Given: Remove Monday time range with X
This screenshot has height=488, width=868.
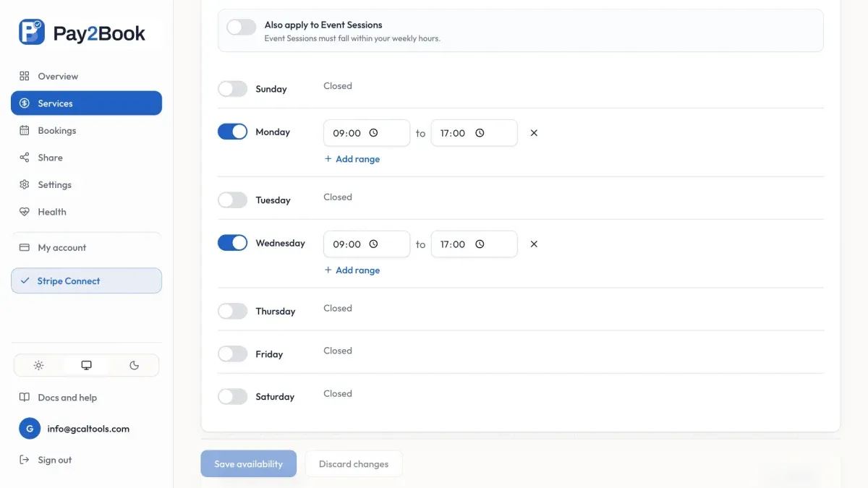Looking at the screenshot, I should coord(534,133).
